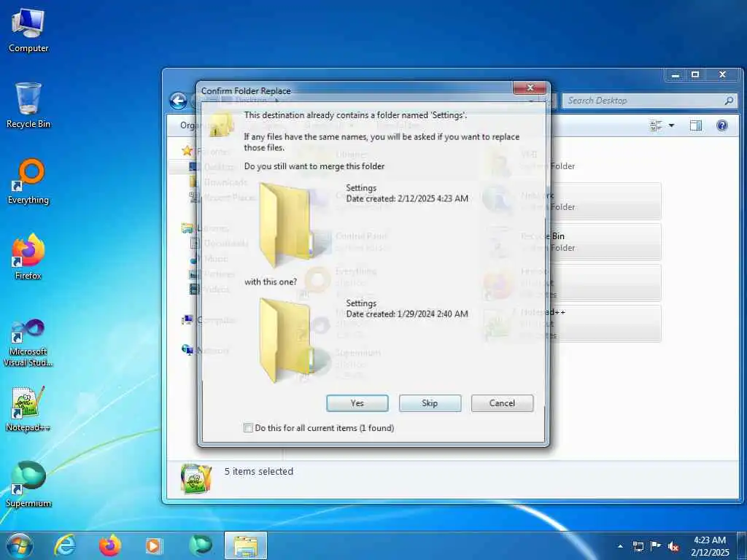Select the Notepad++ desktop shortcut
Viewport: 747px width, 560px height.
point(28,408)
